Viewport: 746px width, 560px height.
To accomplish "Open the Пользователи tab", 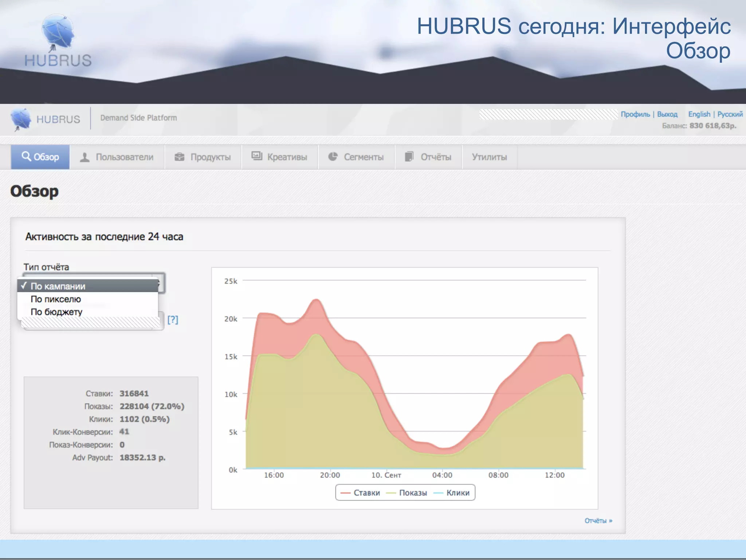I will click(117, 157).
